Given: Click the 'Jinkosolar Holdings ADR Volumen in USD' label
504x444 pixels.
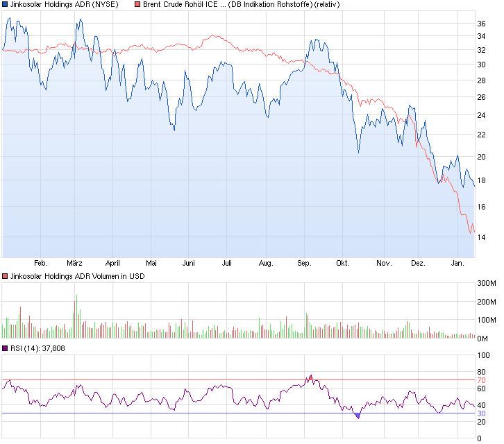Looking at the screenshot, I should tap(78, 276).
